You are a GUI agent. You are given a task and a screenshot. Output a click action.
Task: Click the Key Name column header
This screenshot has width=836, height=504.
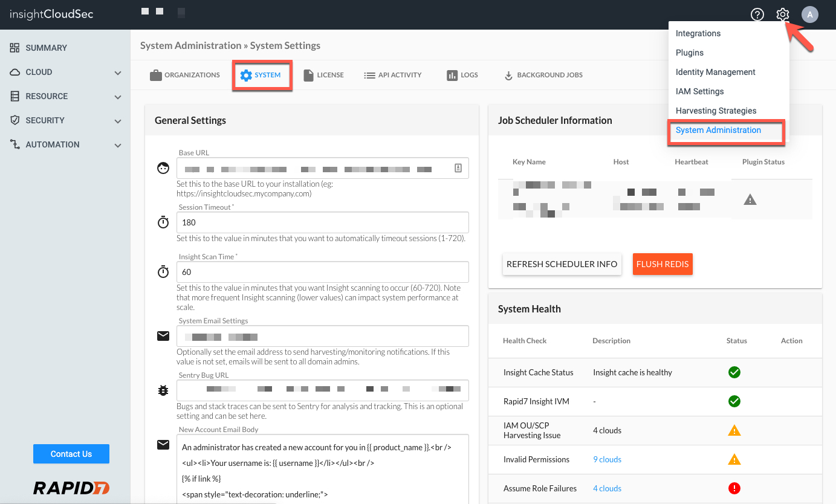pos(529,162)
